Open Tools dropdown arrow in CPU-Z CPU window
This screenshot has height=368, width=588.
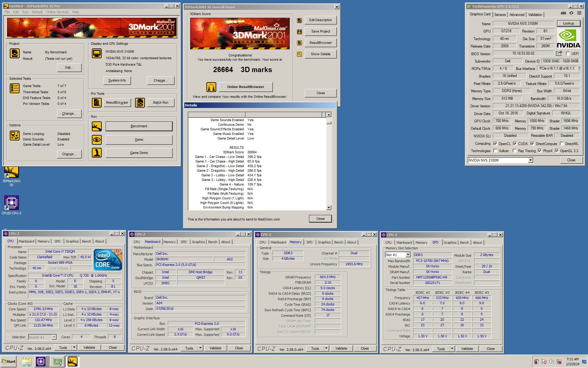74,347
